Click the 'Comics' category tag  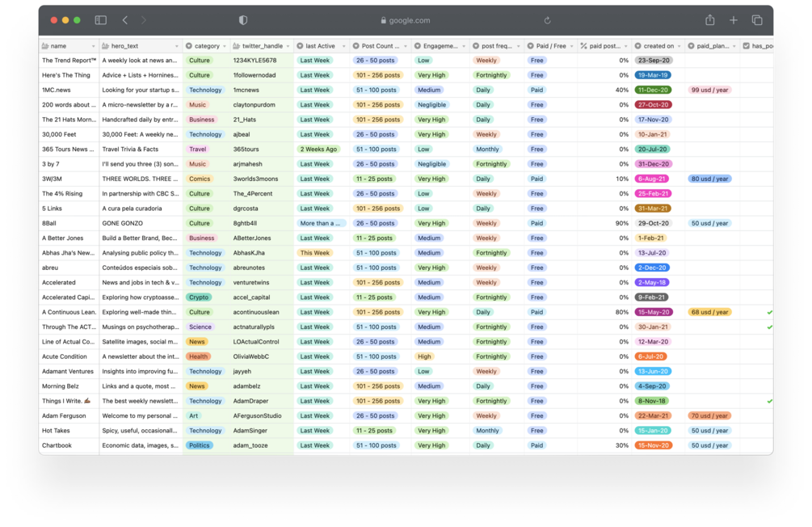tap(200, 179)
